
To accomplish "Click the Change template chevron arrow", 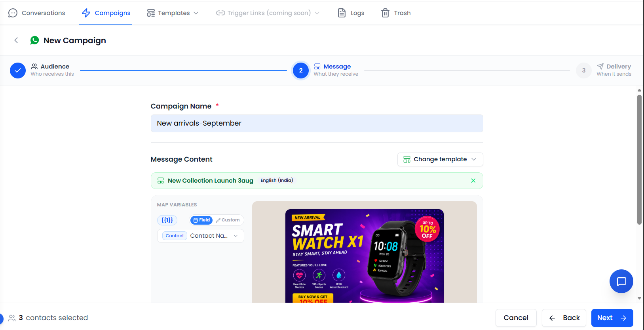I will [x=474, y=159].
